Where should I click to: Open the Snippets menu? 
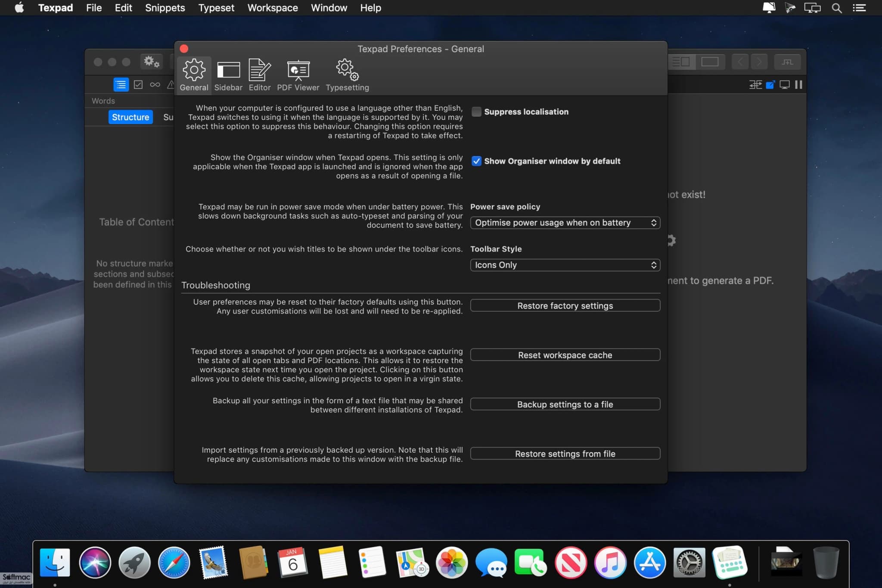(x=165, y=8)
